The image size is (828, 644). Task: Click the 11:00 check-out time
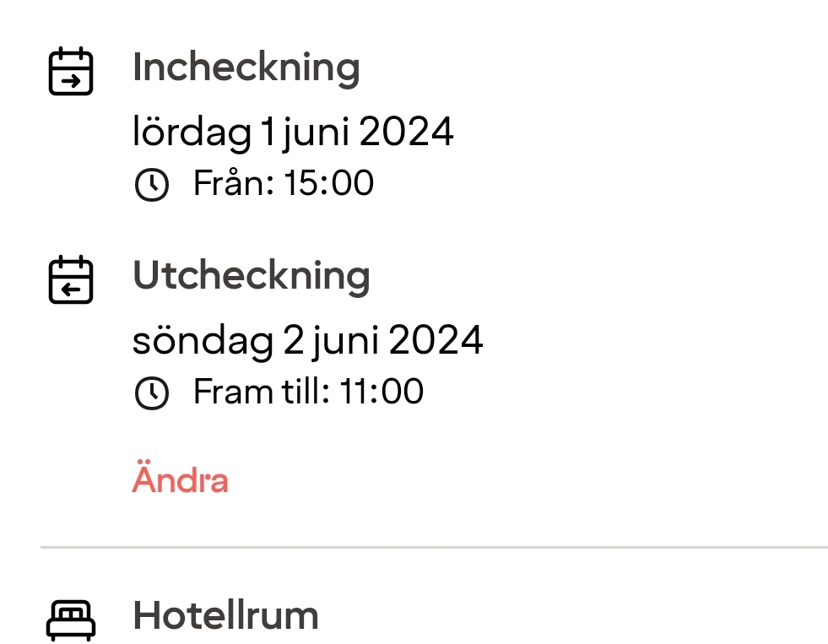tap(382, 392)
